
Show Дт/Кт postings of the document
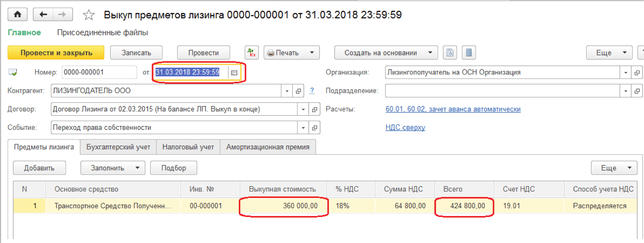pos(252,53)
